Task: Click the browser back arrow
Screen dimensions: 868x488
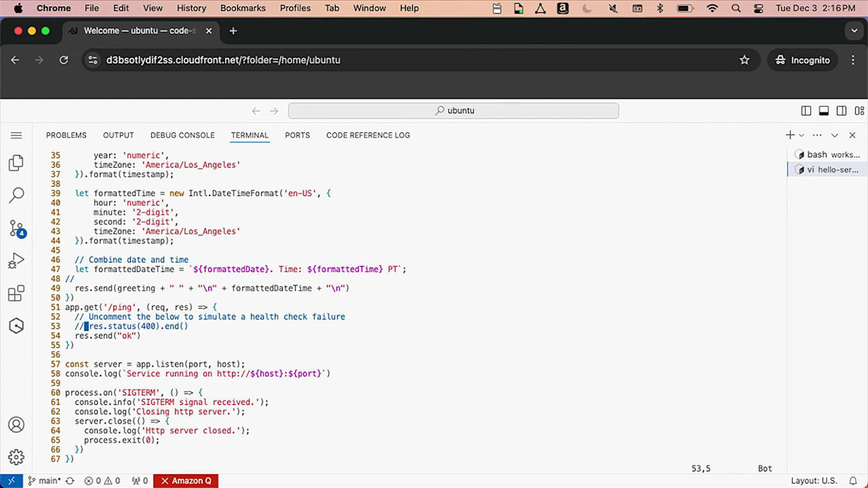Action: pyautogui.click(x=15, y=60)
